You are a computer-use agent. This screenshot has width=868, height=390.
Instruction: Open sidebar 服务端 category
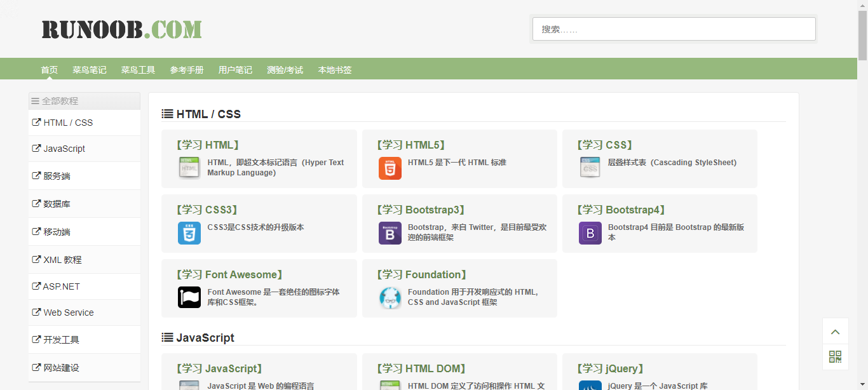pos(85,176)
